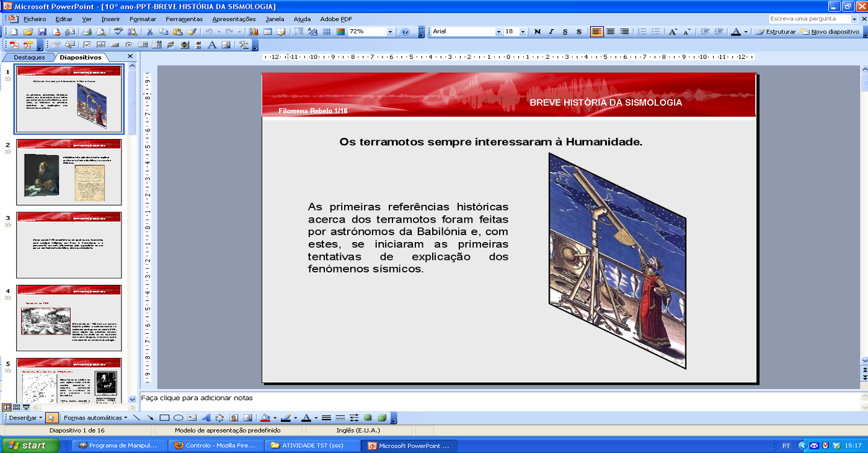Insert a table
The image size is (868, 453).
click(x=267, y=32)
